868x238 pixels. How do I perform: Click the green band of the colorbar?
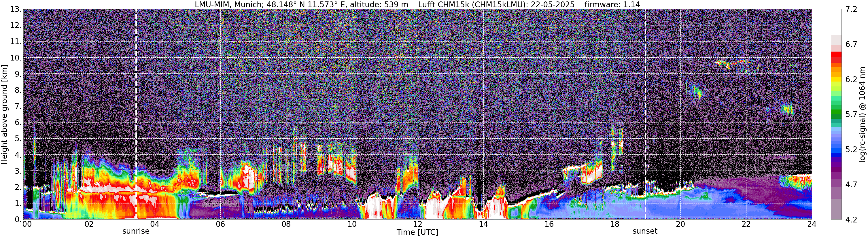tap(836, 111)
